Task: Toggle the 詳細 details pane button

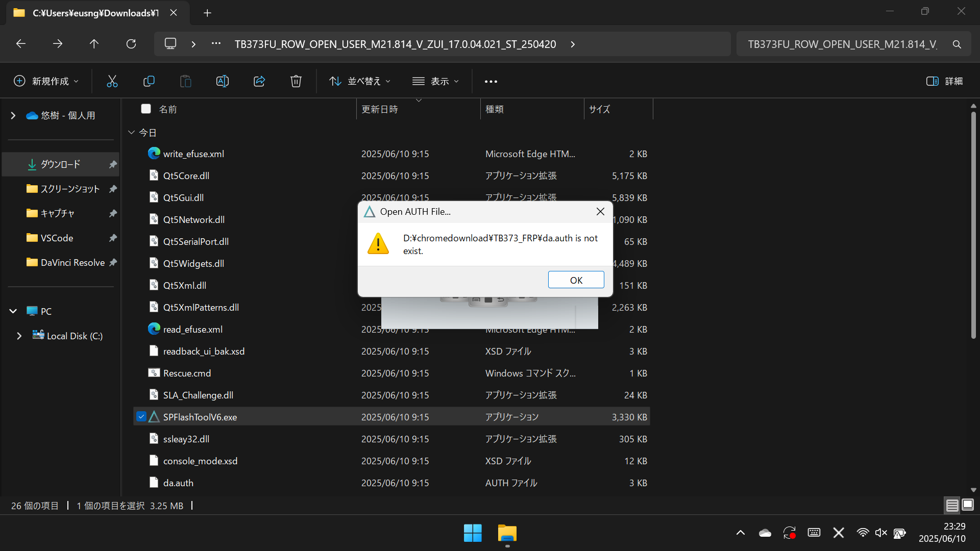Action: point(944,81)
